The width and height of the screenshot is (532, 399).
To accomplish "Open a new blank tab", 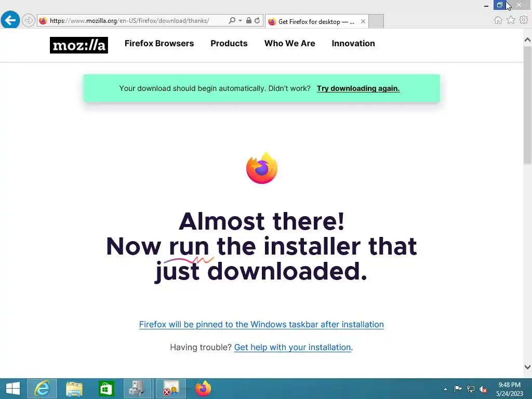I will pos(376,21).
